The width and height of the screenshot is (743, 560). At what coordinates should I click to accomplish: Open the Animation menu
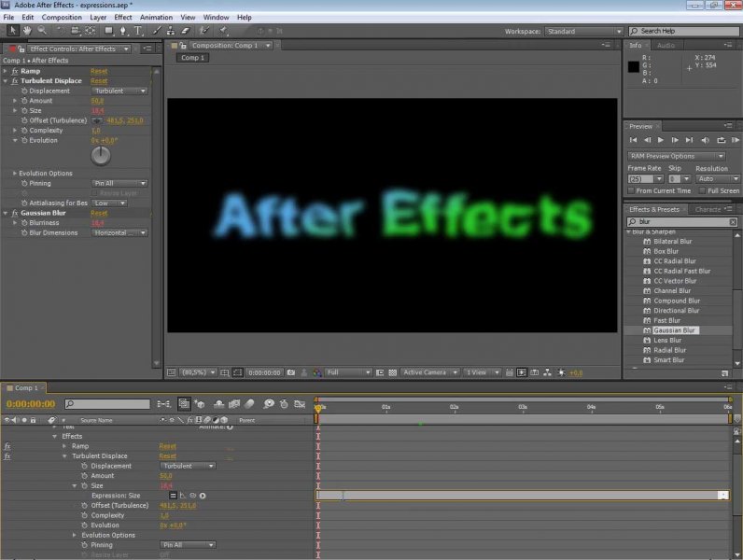155,17
